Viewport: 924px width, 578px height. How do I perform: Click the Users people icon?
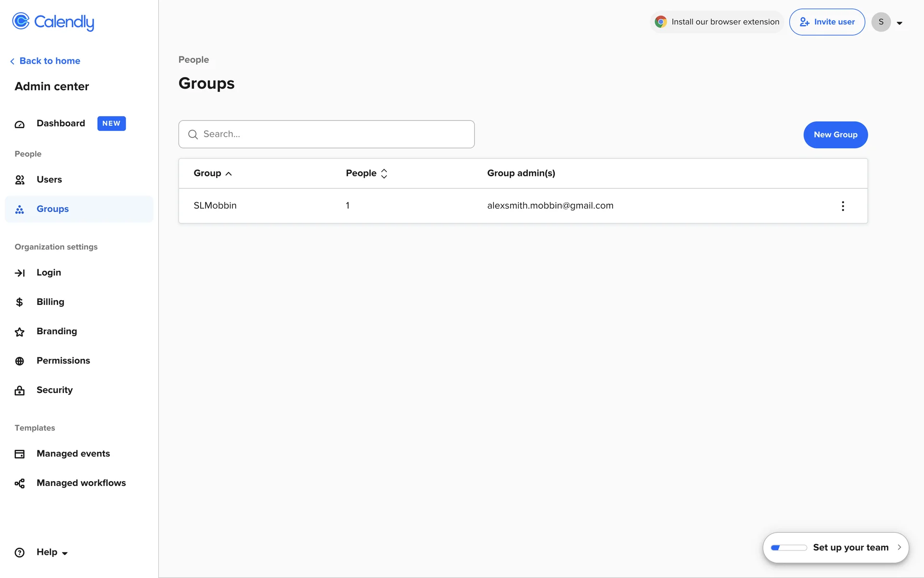20,180
